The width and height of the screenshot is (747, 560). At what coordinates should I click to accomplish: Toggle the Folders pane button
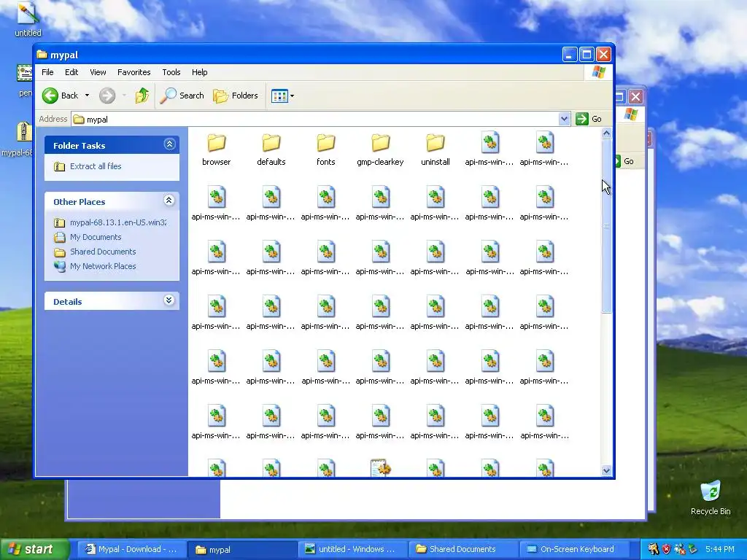click(x=236, y=96)
